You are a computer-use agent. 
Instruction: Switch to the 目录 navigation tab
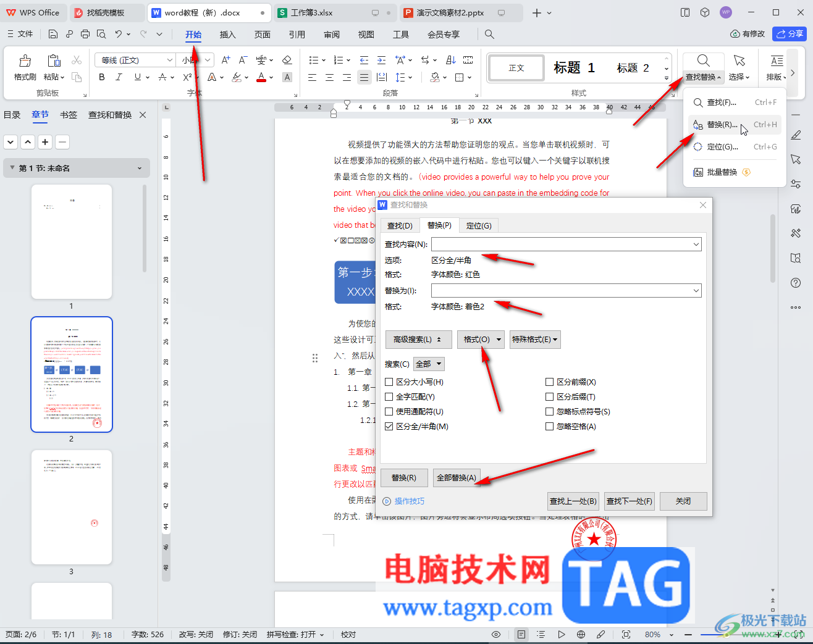pos(12,115)
